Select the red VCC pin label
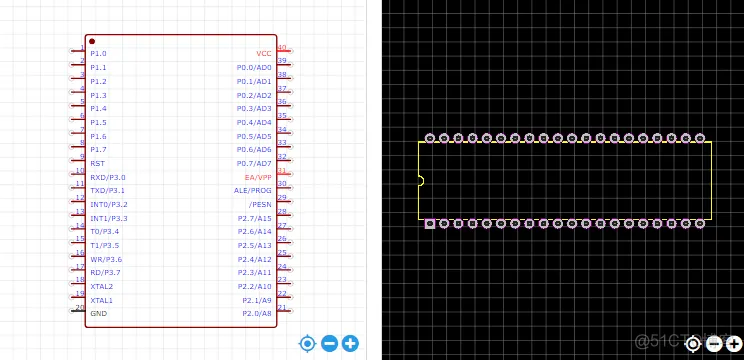Screen dimensions: 744x360 264,54
